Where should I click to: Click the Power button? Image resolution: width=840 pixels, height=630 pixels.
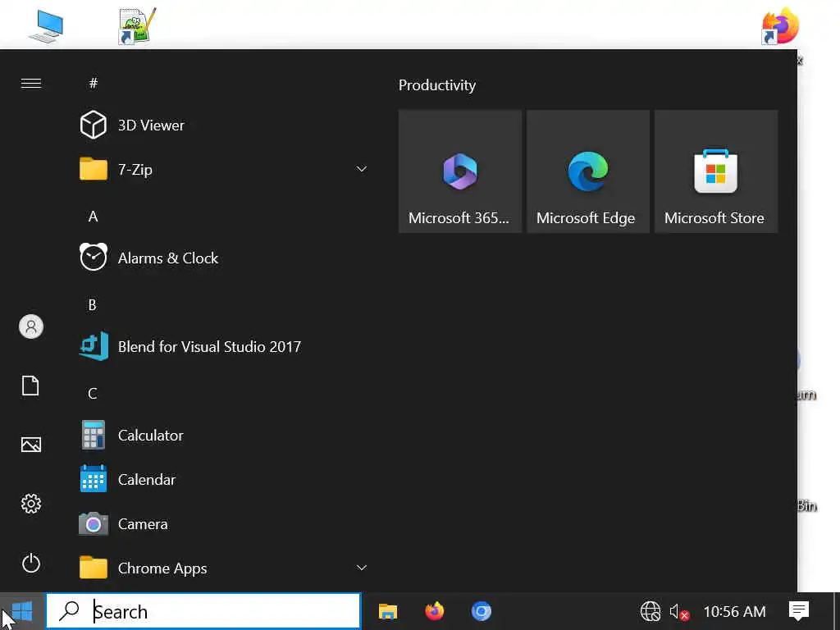31,563
